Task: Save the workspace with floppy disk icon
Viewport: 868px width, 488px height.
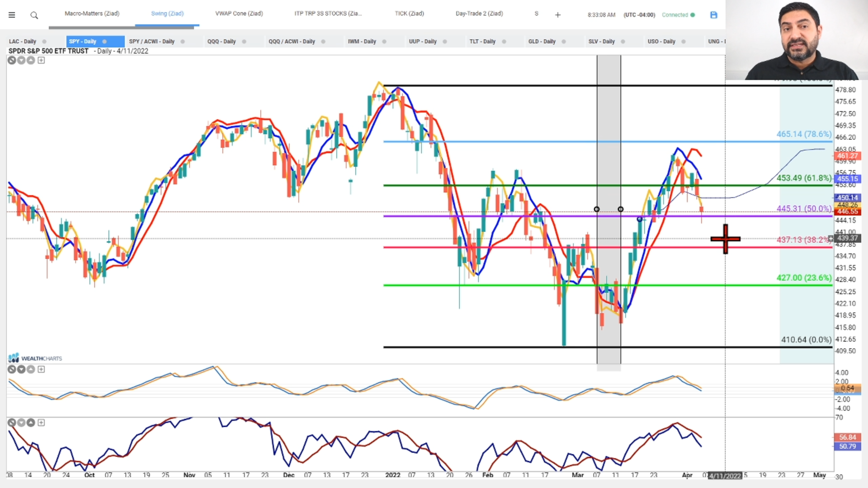Action: [x=714, y=15]
